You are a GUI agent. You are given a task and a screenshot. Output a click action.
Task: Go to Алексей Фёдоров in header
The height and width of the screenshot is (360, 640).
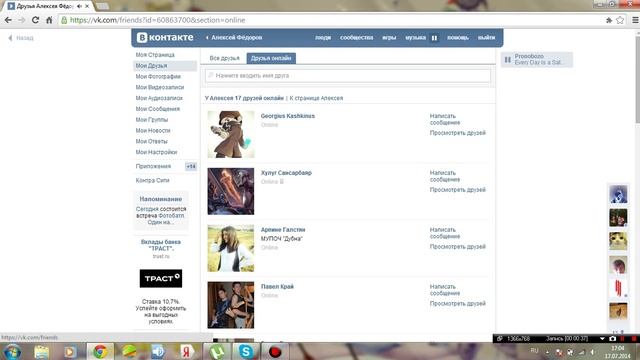coord(237,38)
